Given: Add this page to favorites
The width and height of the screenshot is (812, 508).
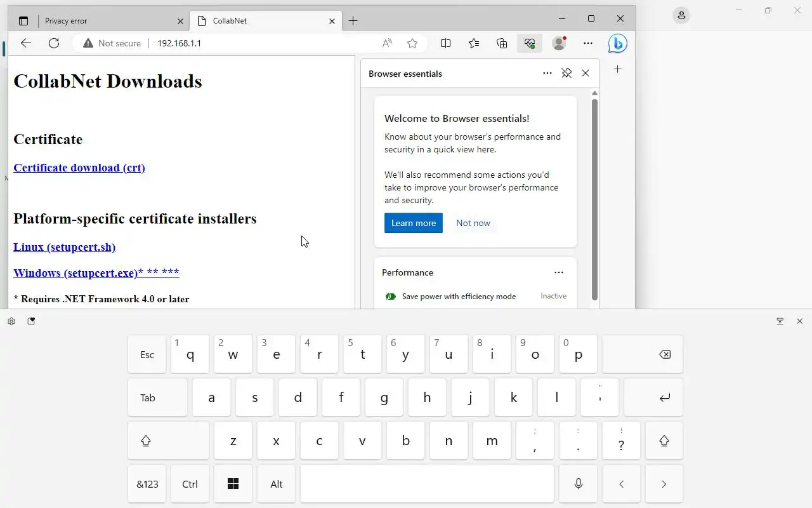Looking at the screenshot, I should pyautogui.click(x=412, y=43).
